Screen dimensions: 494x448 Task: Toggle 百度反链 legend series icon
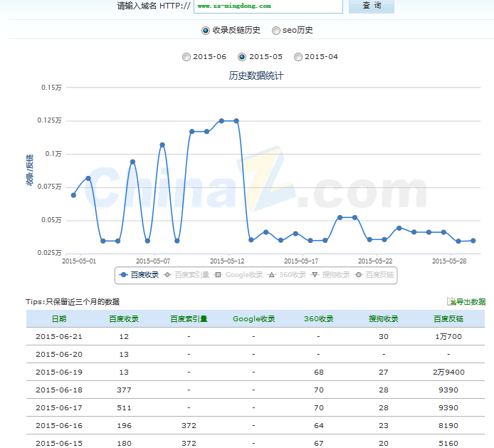tap(359, 275)
